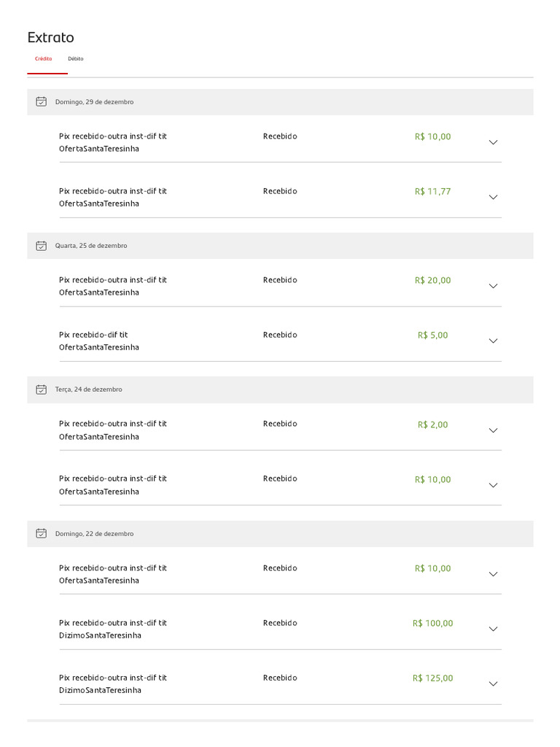The width and height of the screenshot is (560, 747).
Task: Click the Extrato page heading
Action: [x=50, y=37]
